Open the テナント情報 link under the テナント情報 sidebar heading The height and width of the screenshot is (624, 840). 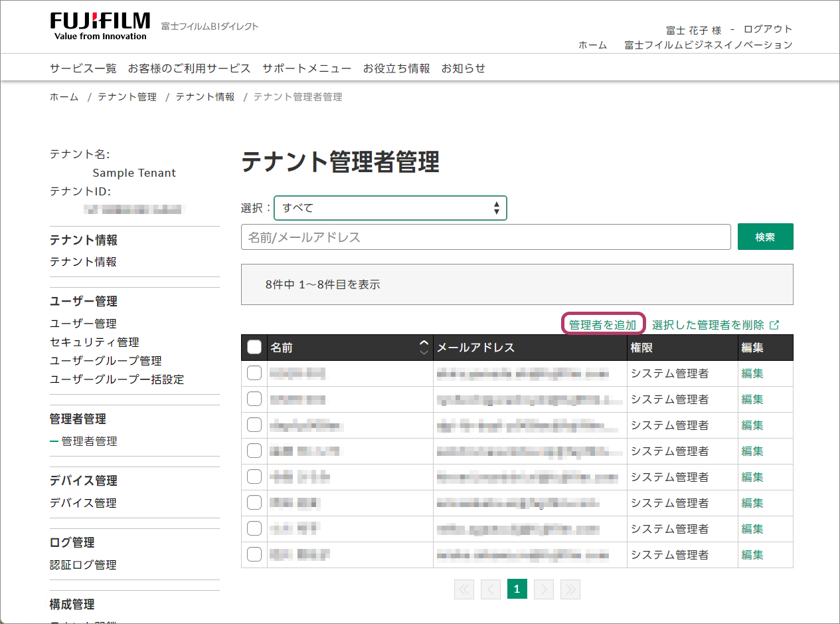click(x=83, y=262)
